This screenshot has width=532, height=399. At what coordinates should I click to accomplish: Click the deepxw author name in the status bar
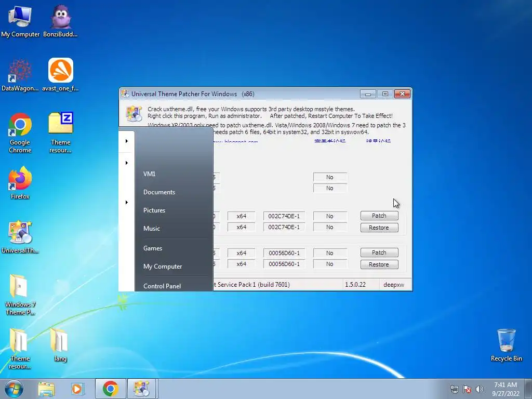point(394,285)
